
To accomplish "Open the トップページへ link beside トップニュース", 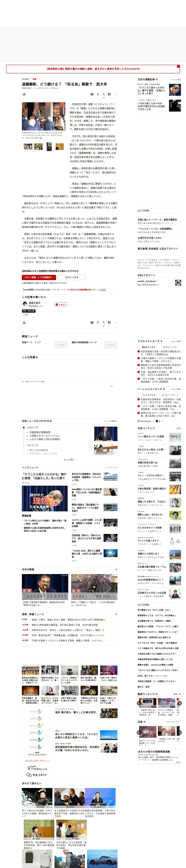I will pos(111,468).
